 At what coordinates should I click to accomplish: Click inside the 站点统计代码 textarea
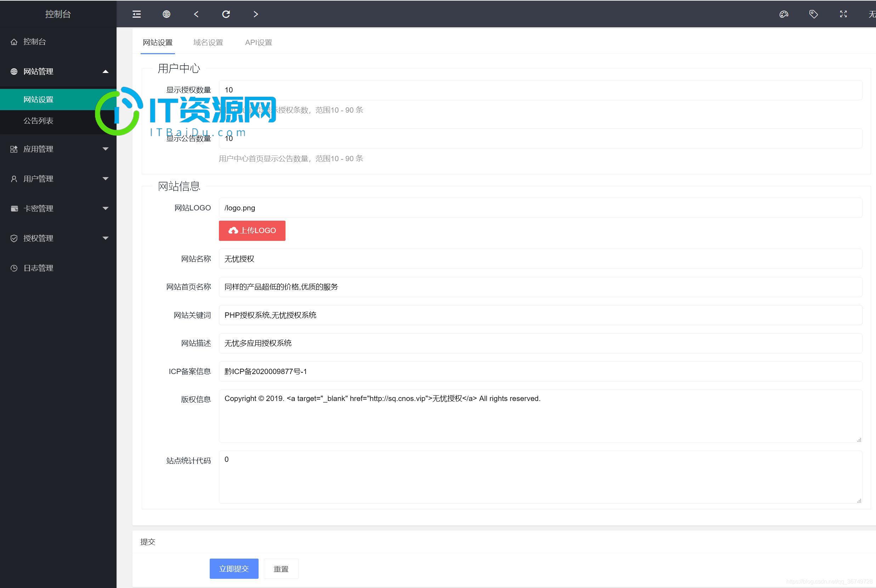click(541, 477)
